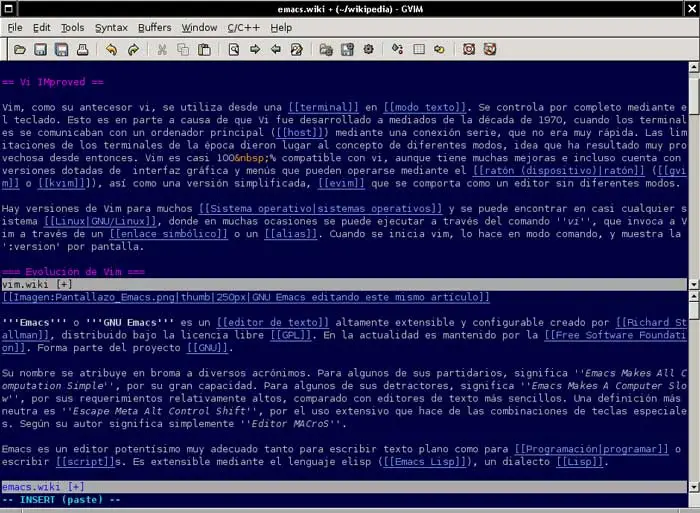Print the buffer with the printer icon

coord(83,50)
